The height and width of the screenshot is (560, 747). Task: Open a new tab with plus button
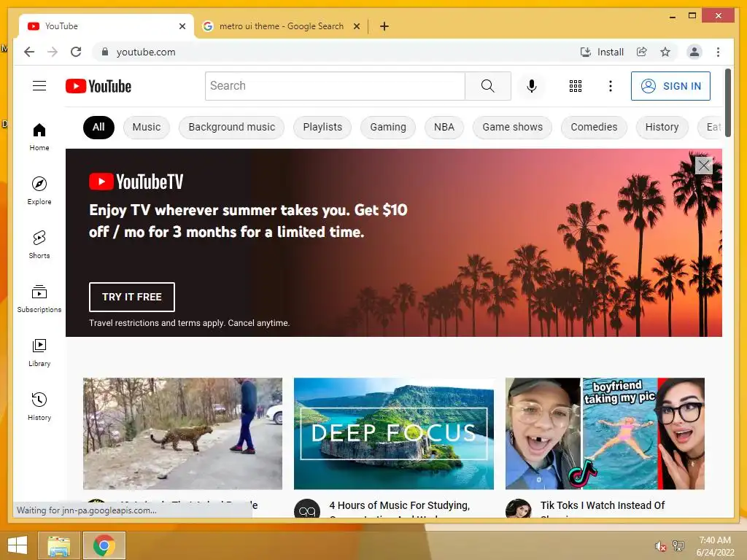pyautogui.click(x=384, y=26)
